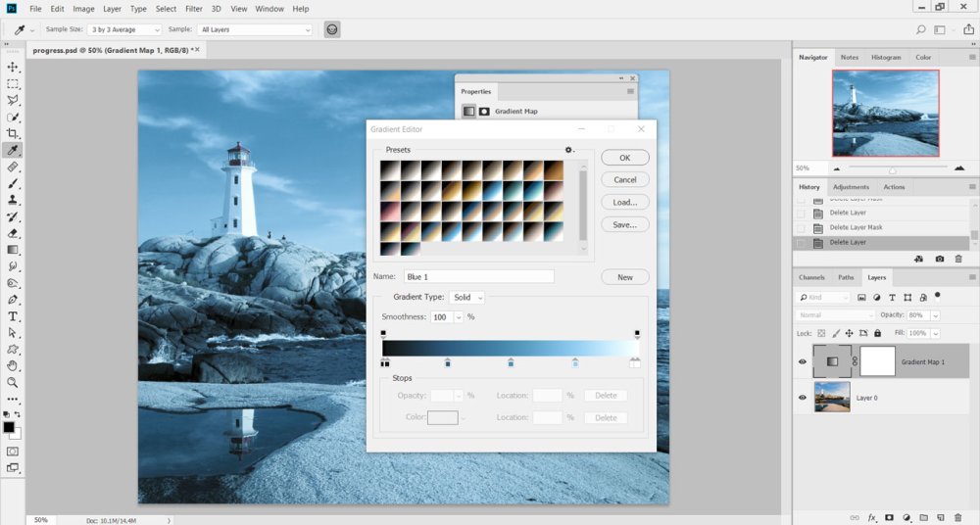
Task: Toggle lock image pixels brush icon
Action: pos(836,333)
